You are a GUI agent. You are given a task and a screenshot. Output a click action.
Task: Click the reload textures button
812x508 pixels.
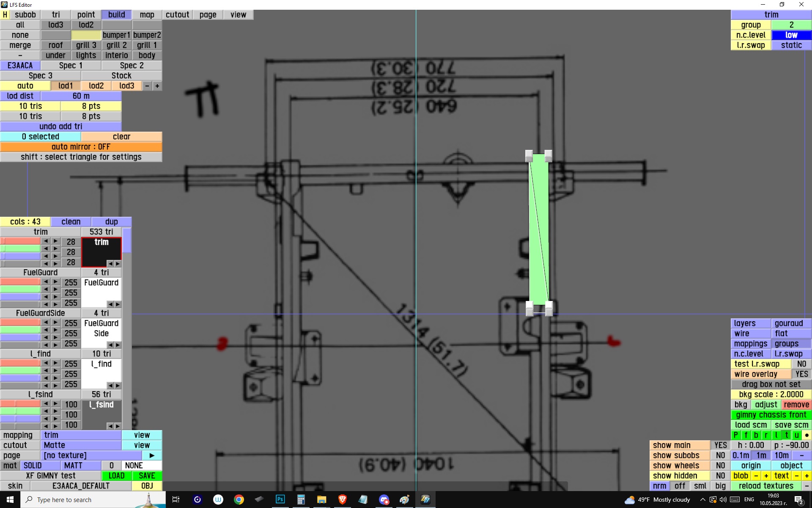(x=765, y=486)
